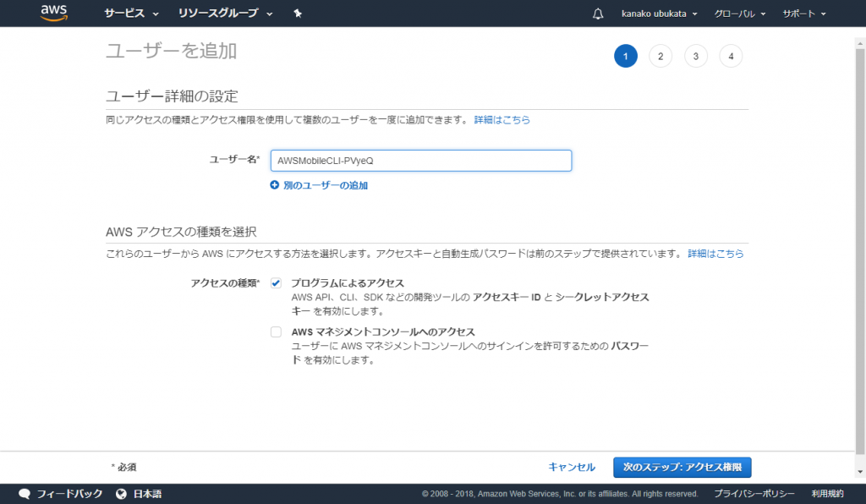
Task: Click 次のステップ: アクセス権限 button
Action: (682, 467)
